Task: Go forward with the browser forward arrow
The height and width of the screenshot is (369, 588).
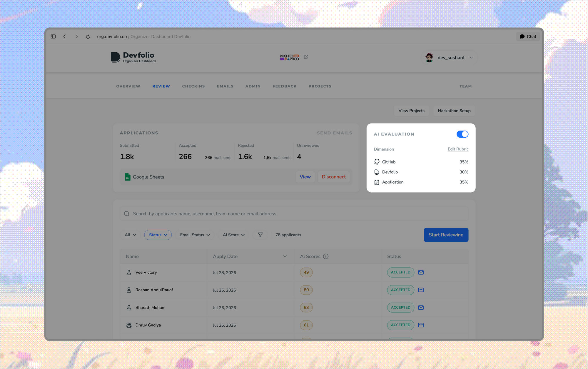Action: (76, 36)
